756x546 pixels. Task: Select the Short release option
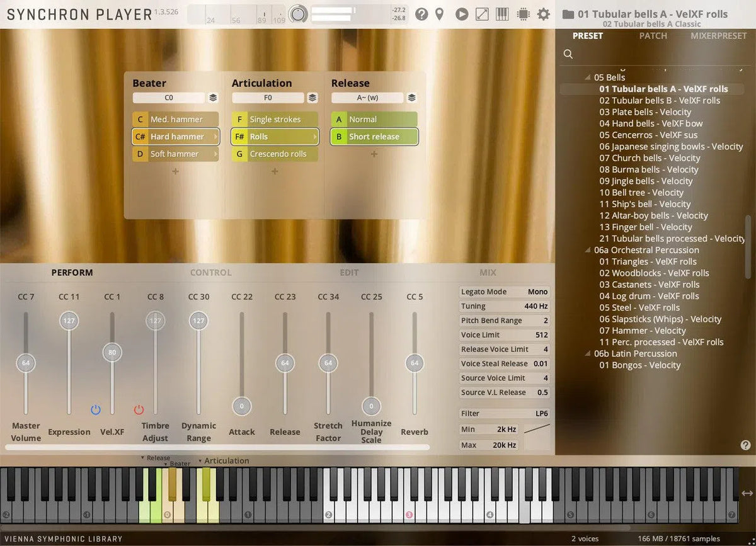[x=374, y=136]
